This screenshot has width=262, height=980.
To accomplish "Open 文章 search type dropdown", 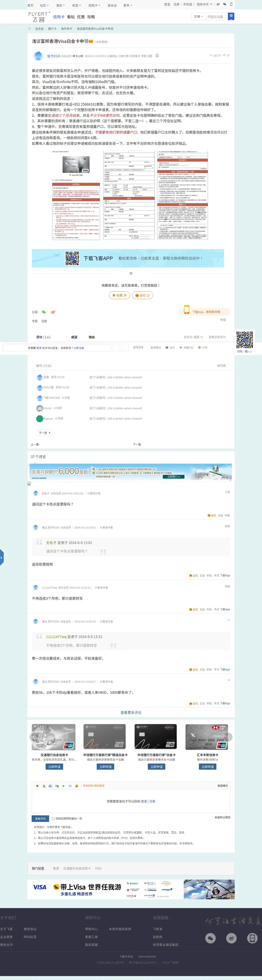I will click(x=199, y=16).
